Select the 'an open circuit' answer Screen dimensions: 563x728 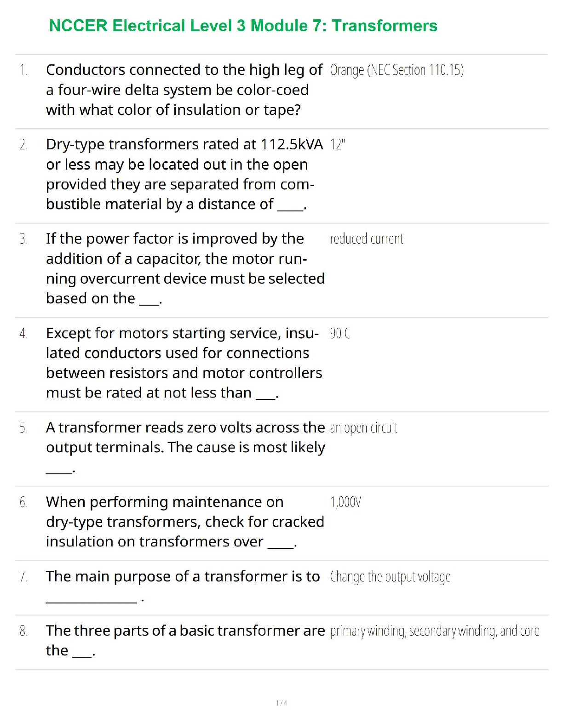363,428
